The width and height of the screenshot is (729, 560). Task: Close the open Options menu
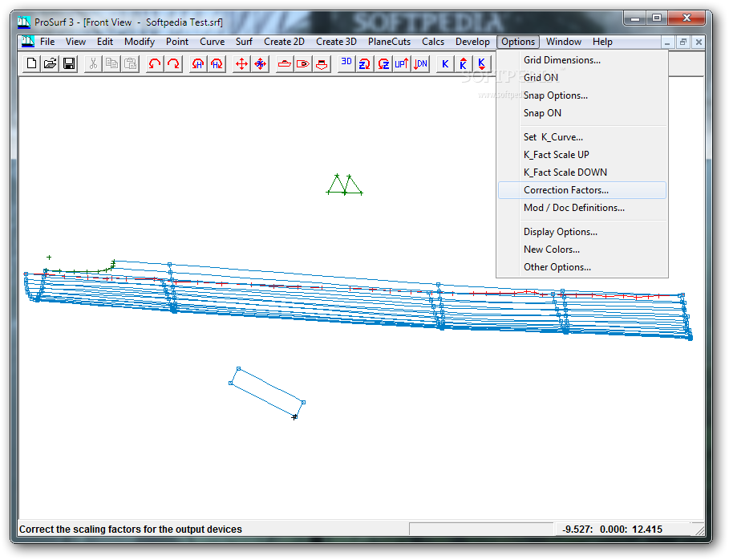tap(518, 42)
